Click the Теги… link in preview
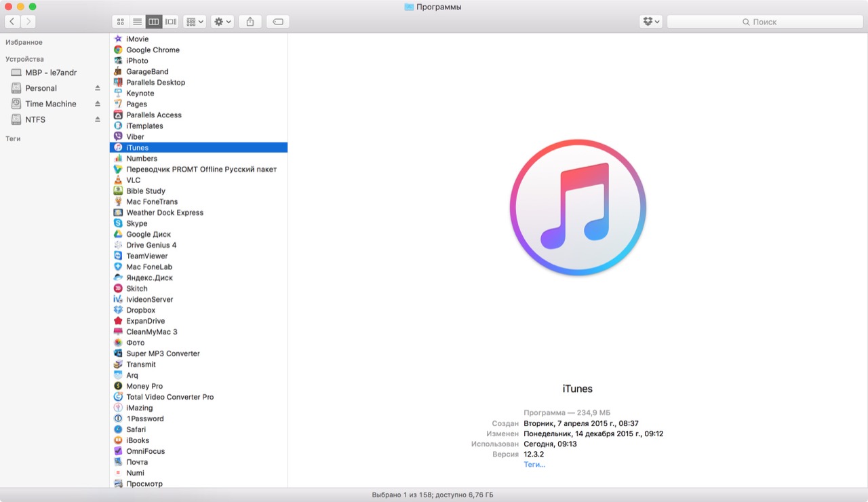 (534, 465)
